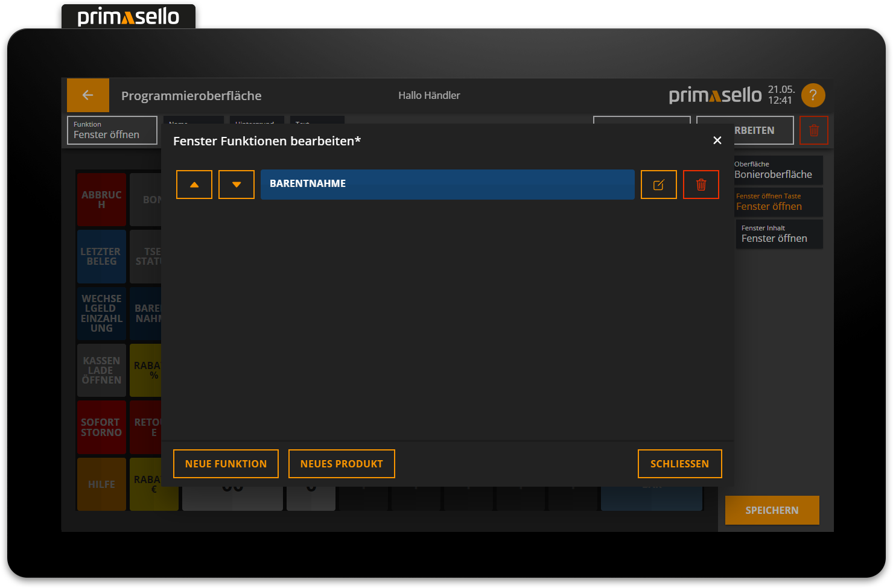Delete BARENTNAHME via its trash icon
This screenshot has width=893, height=588.
701,185
